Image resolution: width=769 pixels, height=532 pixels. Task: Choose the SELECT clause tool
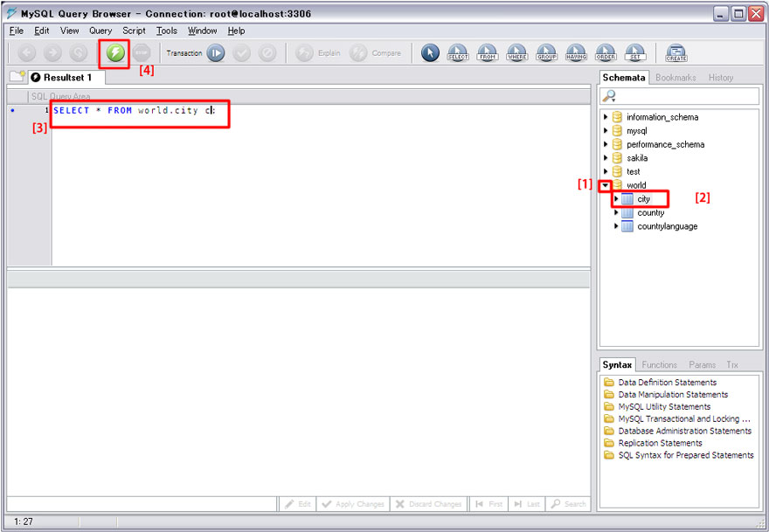coord(458,53)
